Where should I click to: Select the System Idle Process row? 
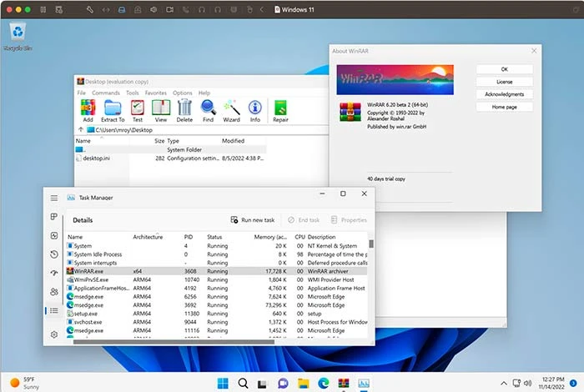pos(216,254)
